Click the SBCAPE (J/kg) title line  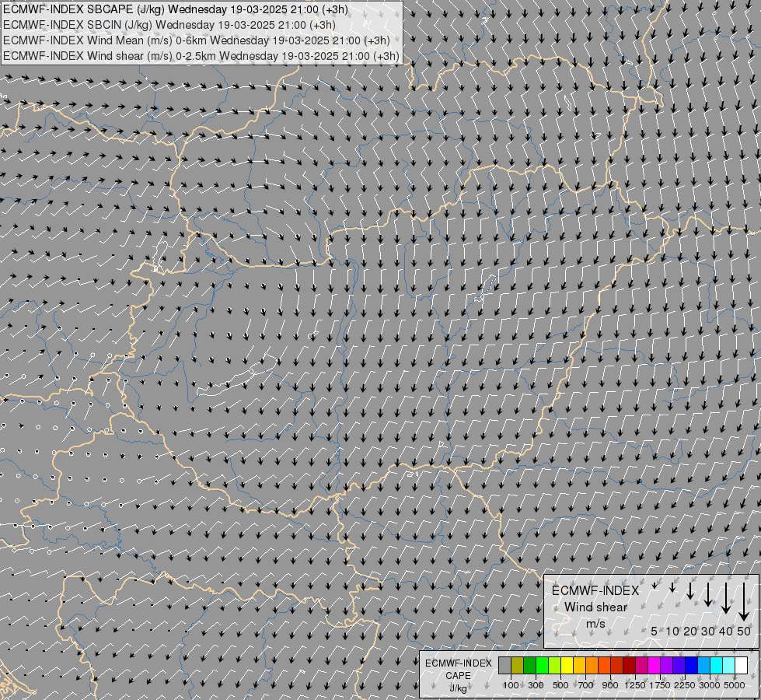click(176, 9)
